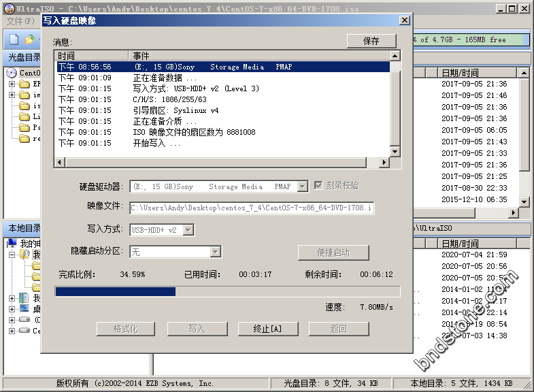Open the 写入方式 write method dropdown
This screenshot has height=392, width=534.
click(188, 230)
